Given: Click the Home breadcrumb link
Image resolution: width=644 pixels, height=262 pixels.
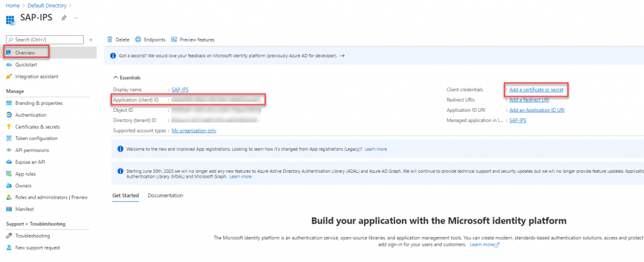Looking at the screenshot, I should (x=13, y=6).
